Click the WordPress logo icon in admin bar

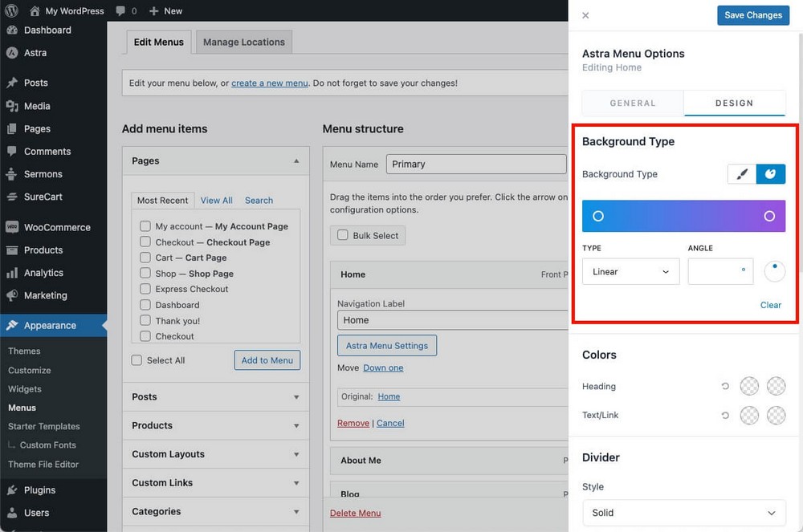11,10
